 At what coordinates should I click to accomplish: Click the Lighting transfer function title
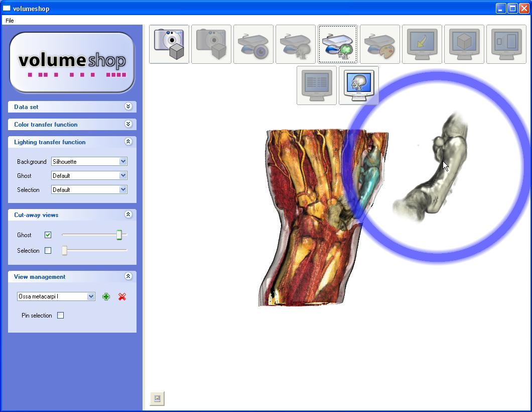[50, 142]
